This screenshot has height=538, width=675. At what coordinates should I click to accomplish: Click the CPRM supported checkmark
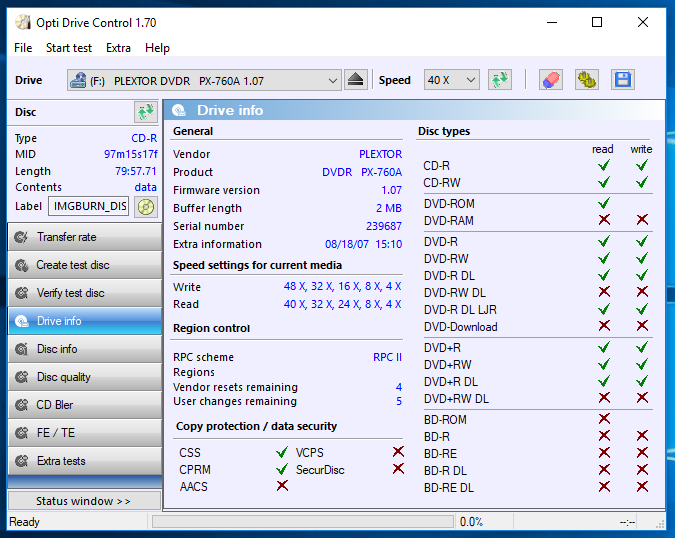282,469
